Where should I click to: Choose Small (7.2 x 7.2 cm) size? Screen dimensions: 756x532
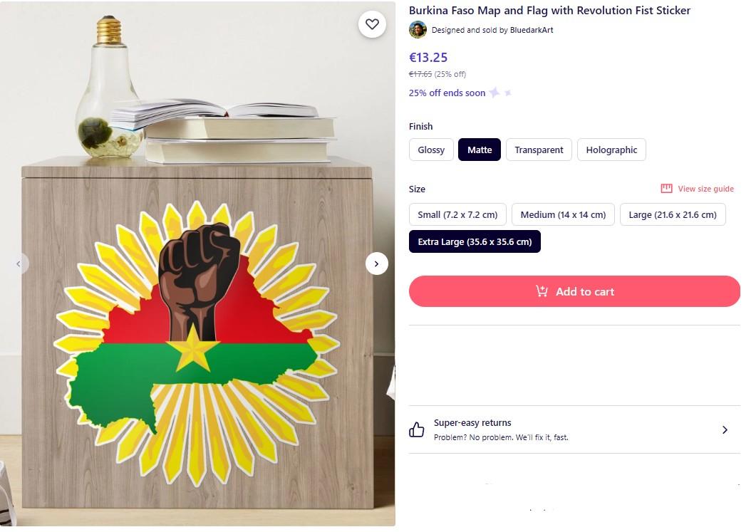click(457, 214)
